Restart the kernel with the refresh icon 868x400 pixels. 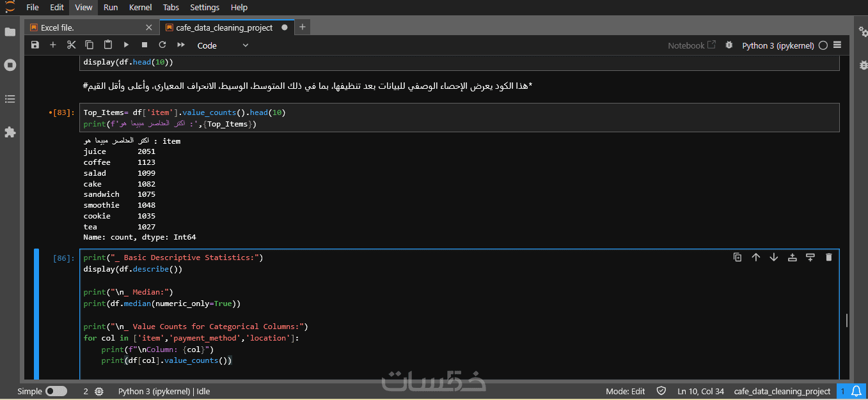(162, 45)
